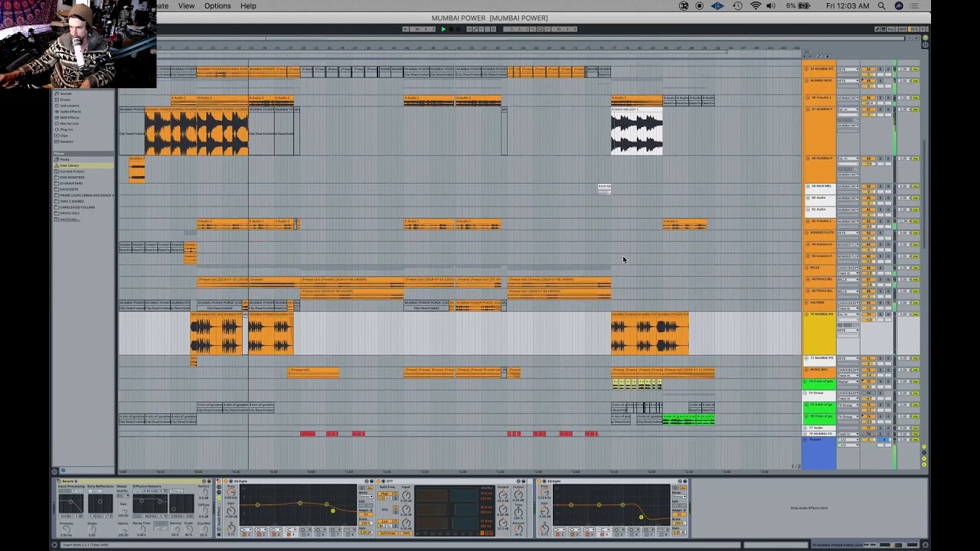Open the TAKE U SNARES folder
The image size is (980, 551).
pos(72,201)
